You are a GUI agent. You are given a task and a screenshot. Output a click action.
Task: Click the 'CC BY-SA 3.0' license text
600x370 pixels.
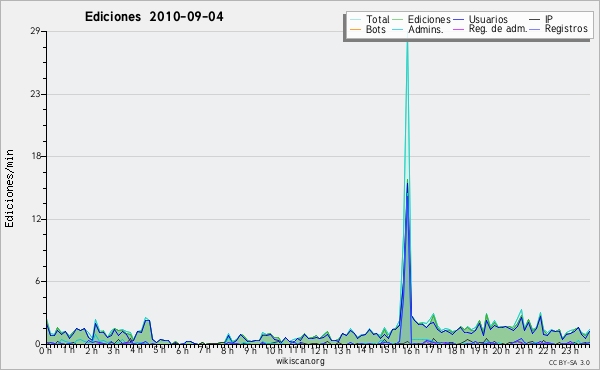point(569,363)
